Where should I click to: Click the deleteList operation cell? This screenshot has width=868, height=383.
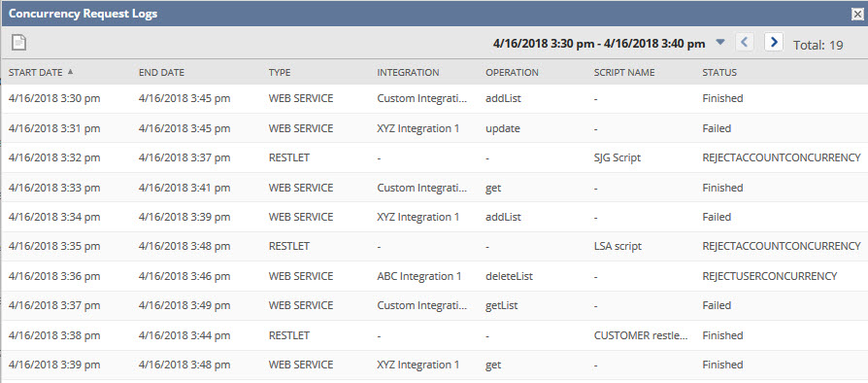(510, 276)
